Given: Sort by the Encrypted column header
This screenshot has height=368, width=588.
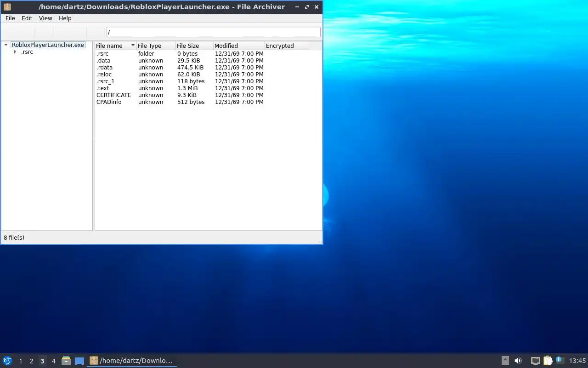Looking at the screenshot, I should [286, 46].
